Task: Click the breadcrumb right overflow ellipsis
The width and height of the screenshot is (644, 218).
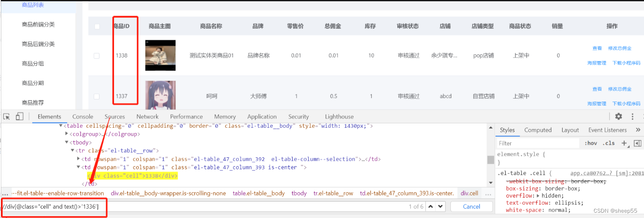Action: point(488,194)
